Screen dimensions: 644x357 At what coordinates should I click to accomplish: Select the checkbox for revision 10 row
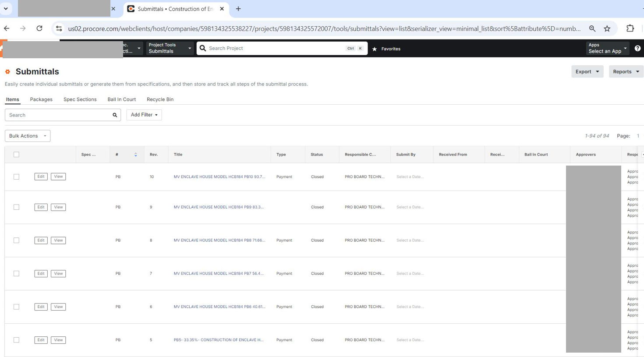(16, 177)
